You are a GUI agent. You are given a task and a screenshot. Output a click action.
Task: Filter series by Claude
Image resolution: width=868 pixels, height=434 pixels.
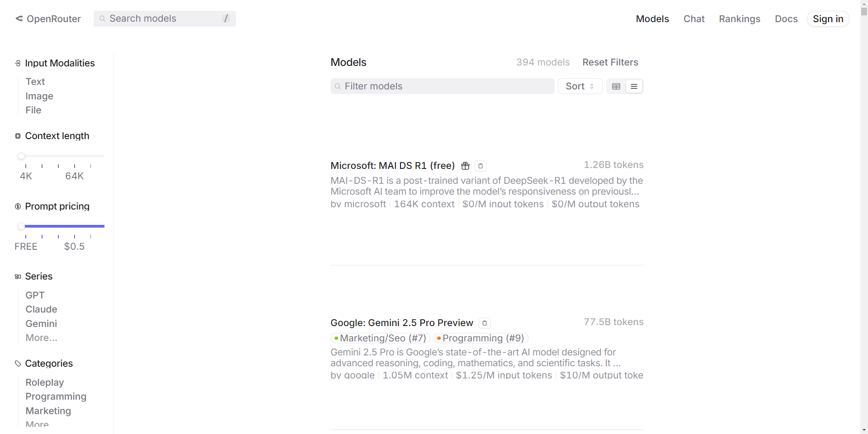[x=41, y=309]
